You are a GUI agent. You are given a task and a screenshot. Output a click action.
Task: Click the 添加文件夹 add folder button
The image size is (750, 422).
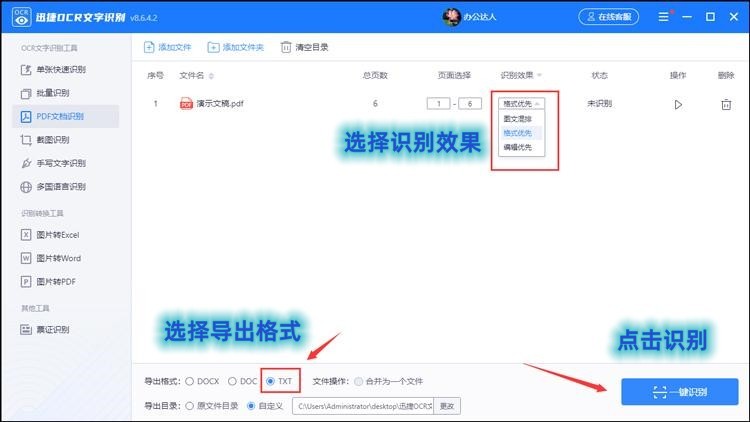(236, 47)
